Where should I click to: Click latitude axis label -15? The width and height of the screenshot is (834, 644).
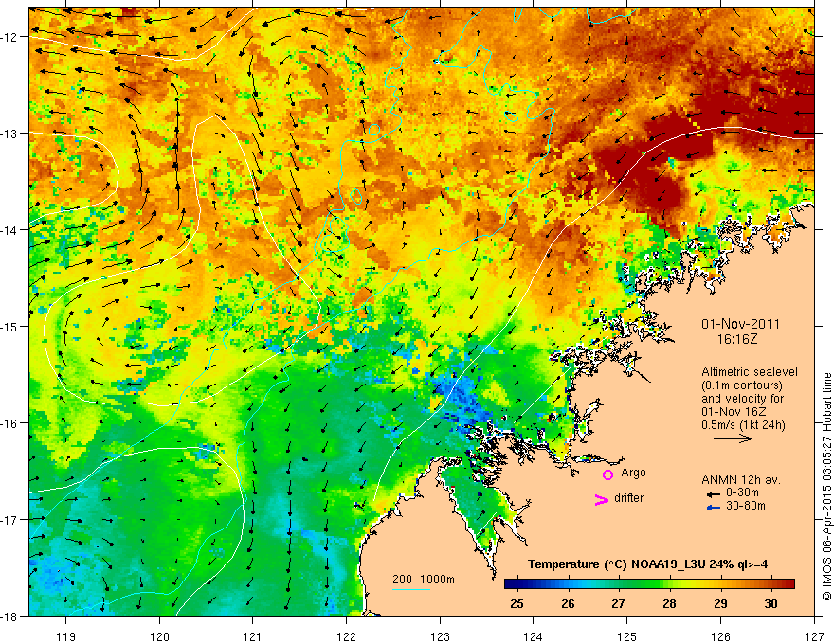click(x=10, y=326)
